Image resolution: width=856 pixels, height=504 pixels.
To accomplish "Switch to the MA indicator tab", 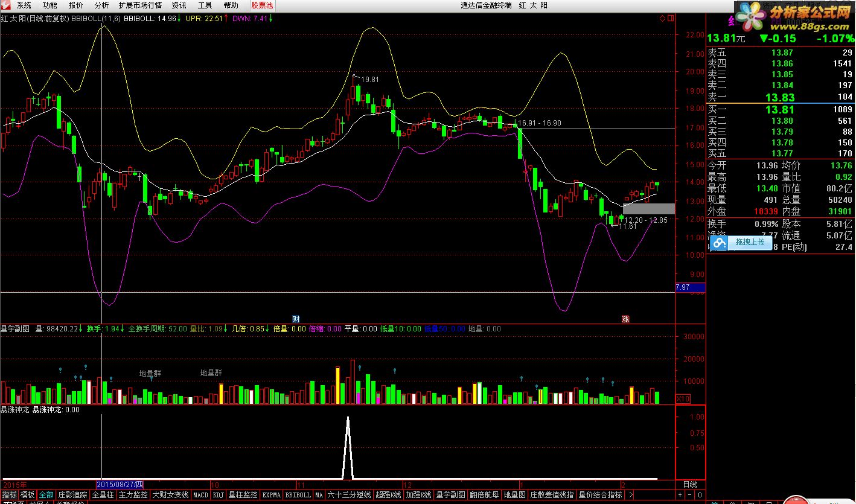I will pyautogui.click(x=319, y=494).
